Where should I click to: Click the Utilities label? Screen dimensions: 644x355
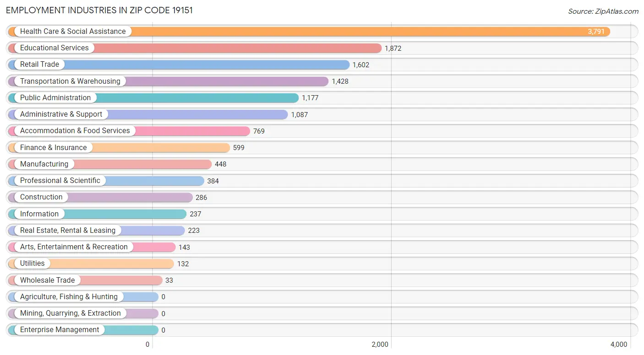tap(33, 264)
